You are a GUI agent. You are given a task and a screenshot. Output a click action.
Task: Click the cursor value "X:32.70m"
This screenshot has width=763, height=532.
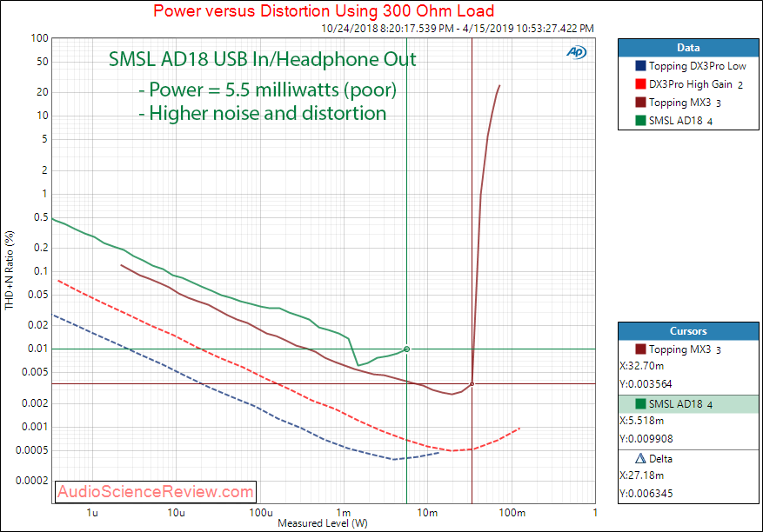(641, 366)
